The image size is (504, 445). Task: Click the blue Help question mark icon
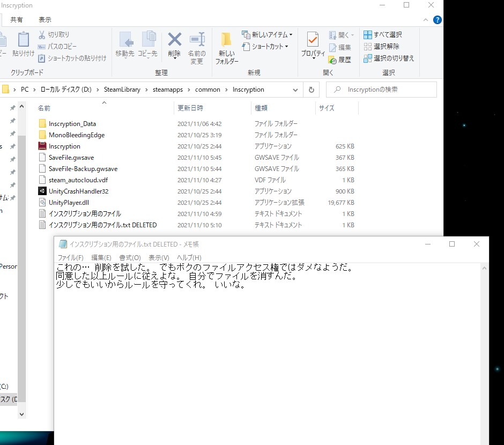coord(437,20)
